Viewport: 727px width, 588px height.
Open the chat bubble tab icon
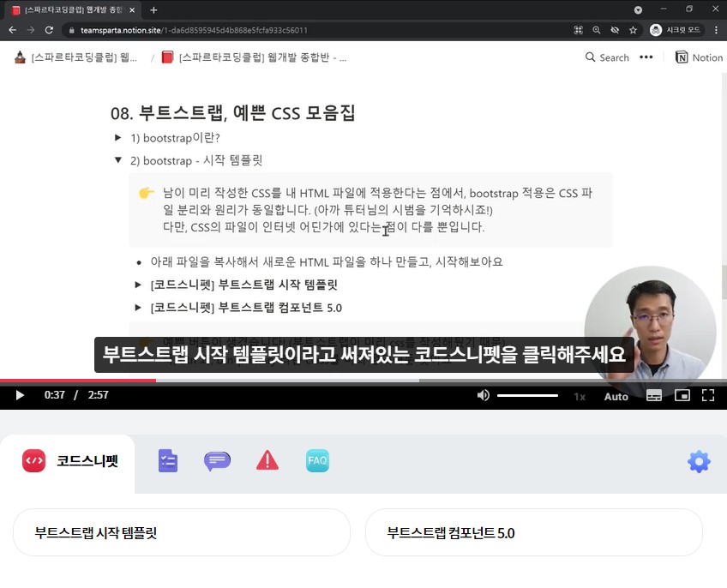click(217, 460)
